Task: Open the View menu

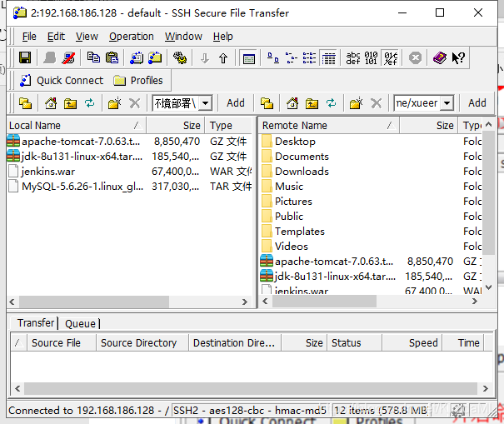Action: tap(87, 37)
